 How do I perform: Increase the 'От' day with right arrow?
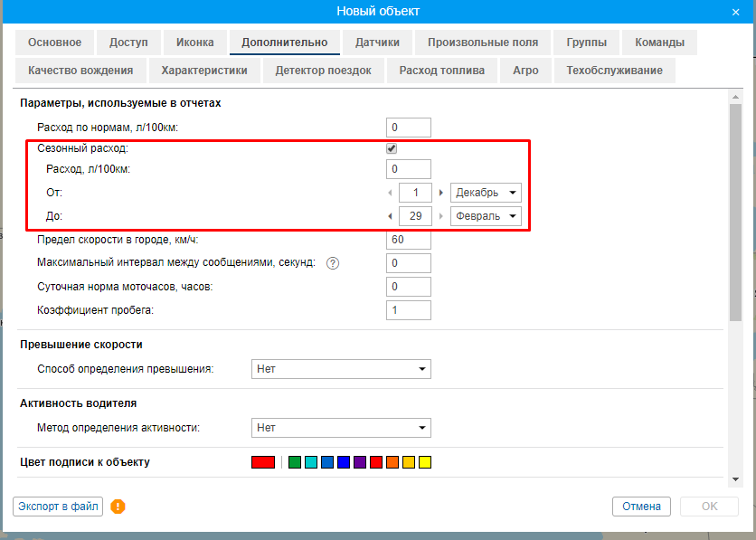point(441,193)
